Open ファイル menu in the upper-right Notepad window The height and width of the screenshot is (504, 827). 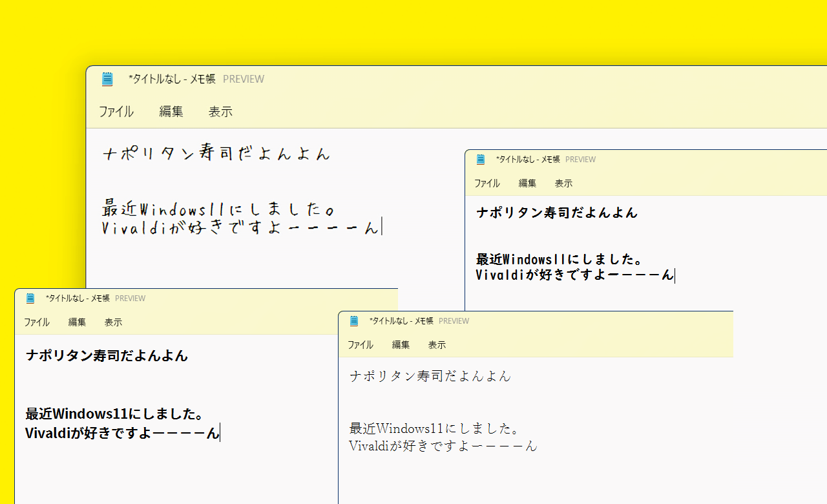487,183
